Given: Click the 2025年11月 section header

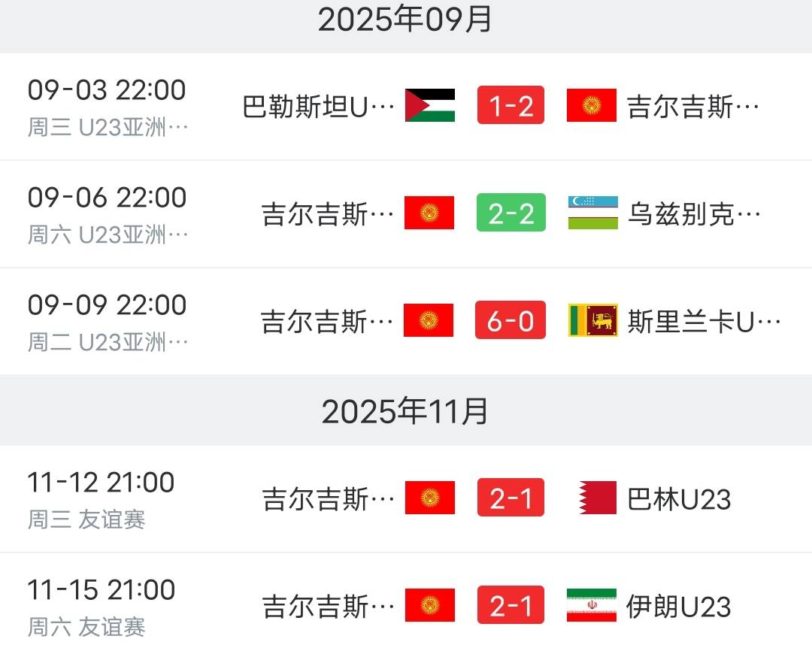Looking at the screenshot, I should point(405,411).
